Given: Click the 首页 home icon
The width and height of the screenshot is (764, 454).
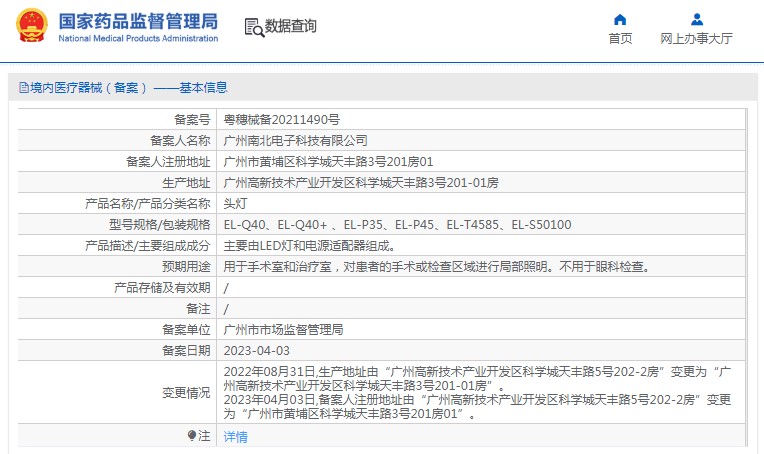Looking at the screenshot, I should pos(620,19).
